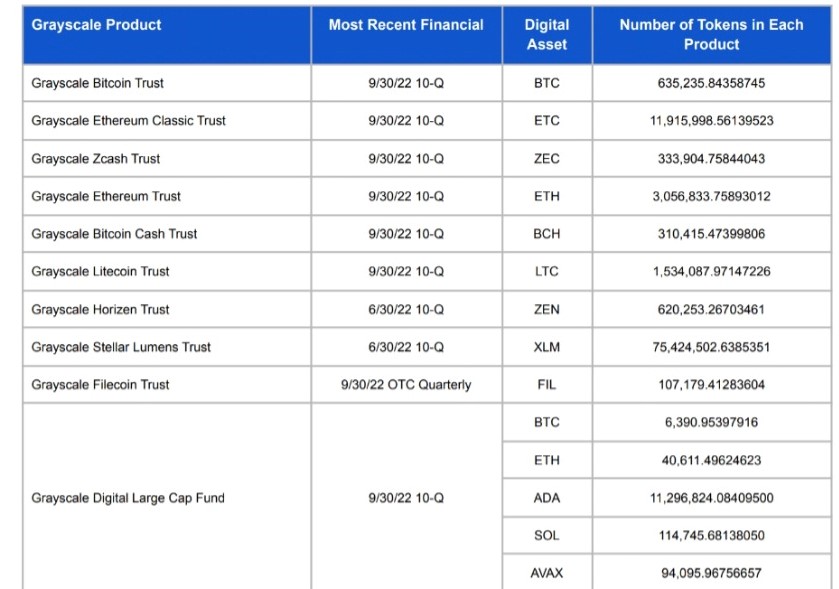Select the Grayscale Digital Large Cap Fund cell

(128, 498)
